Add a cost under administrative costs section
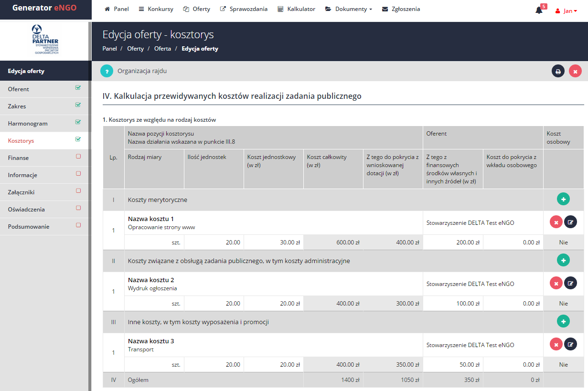The width and height of the screenshot is (588, 391). coord(563,260)
